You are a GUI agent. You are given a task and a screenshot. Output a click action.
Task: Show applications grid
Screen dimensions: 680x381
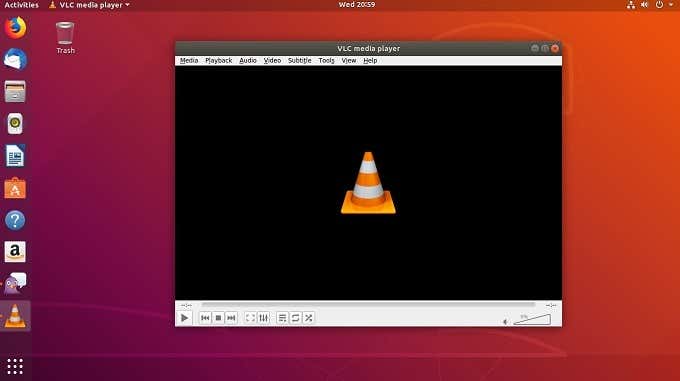pyautogui.click(x=15, y=366)
